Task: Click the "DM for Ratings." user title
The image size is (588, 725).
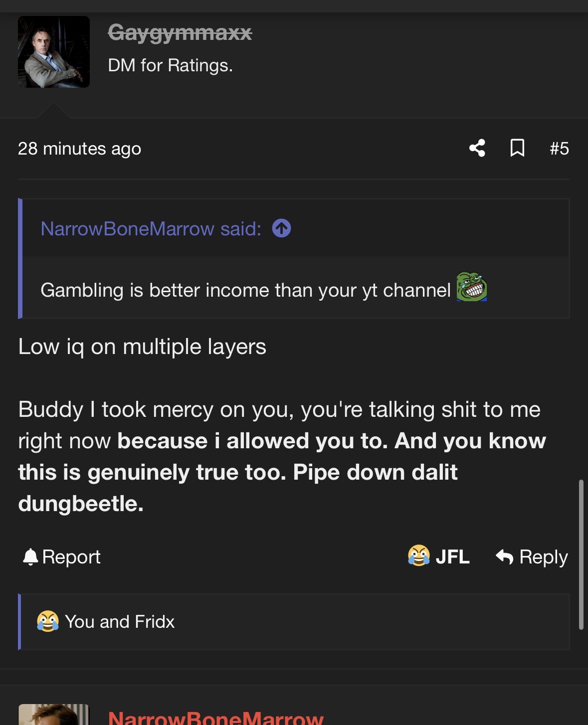Action: [170, 65]
